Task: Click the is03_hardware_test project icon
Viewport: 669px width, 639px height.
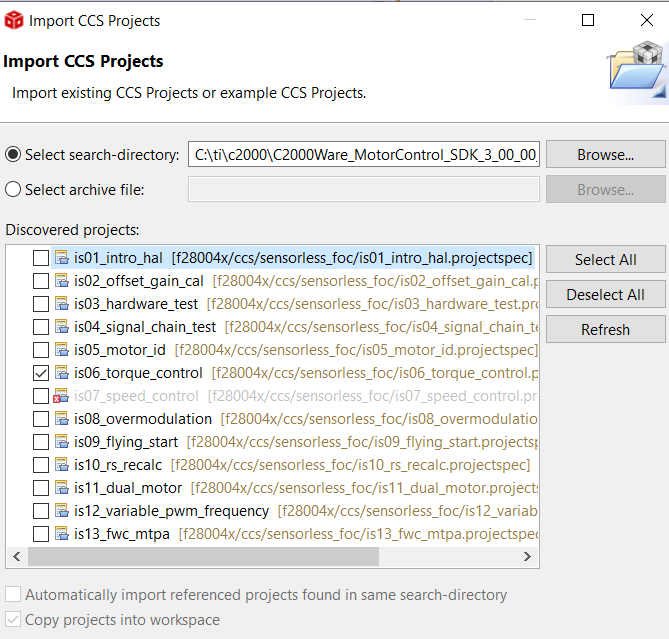Action: pyautogui.click(x=61, y=304)
